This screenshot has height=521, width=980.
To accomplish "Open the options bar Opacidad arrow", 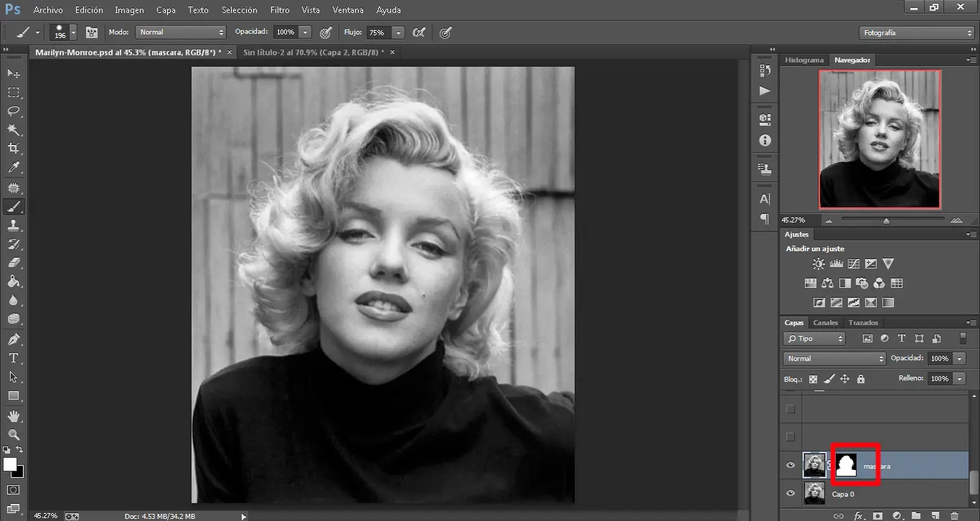I will (306, 32).
